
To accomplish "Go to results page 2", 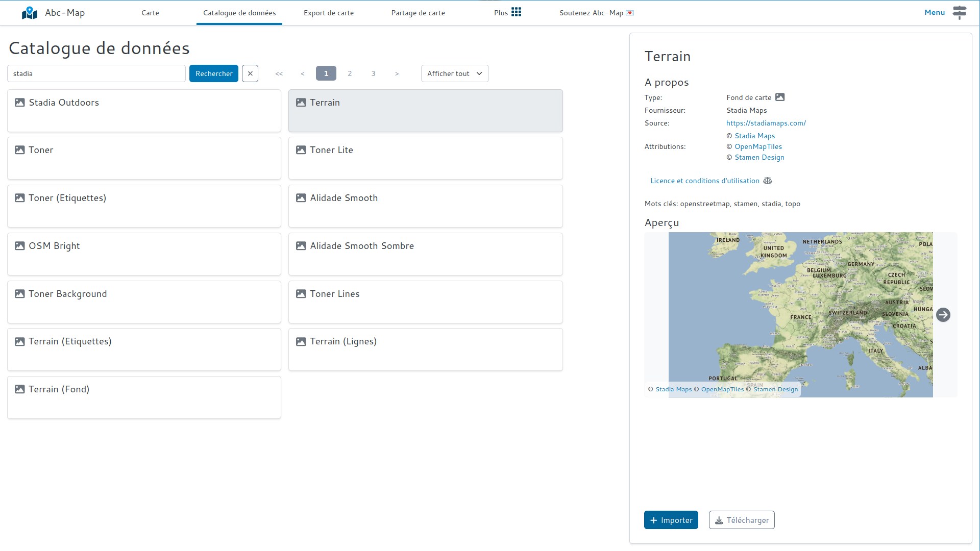I will click(350, 73).
